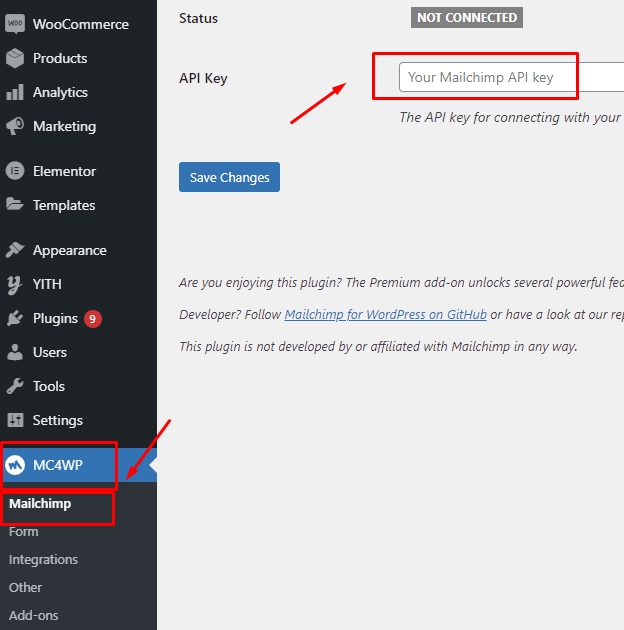This screenshot has width=624, height=630.
Task: Open the Elementor menu
Action: pos(78,171)
